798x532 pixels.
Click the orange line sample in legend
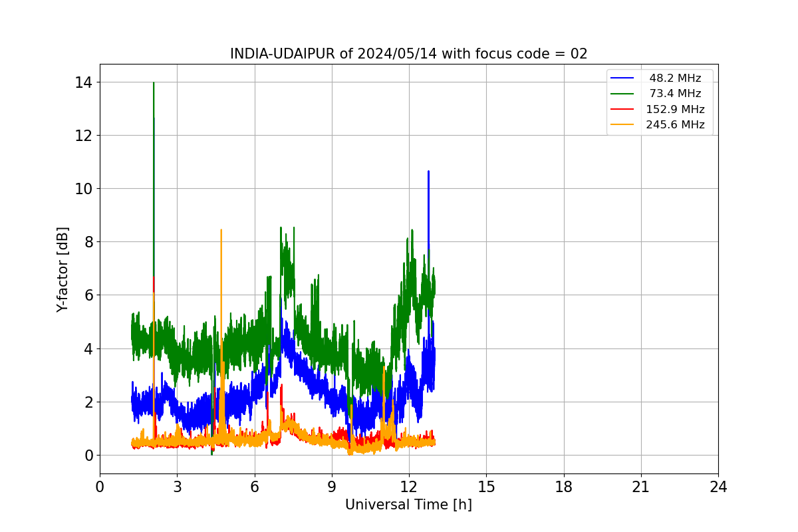pyautogui.click(x=622, y=124)
